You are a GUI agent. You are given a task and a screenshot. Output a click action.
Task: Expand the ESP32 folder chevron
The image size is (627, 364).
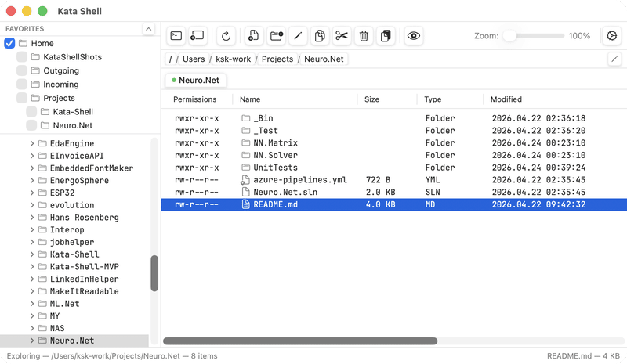[x=32, y=193]
